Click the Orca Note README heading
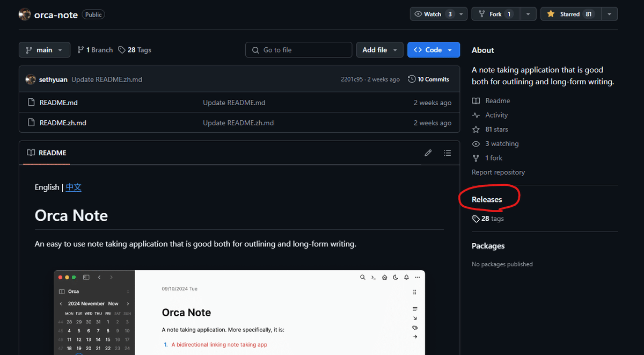The image size is (644, 355). 71,215
